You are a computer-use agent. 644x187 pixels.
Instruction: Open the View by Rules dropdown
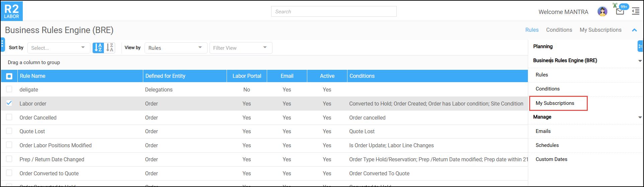(x=175, y=48)
